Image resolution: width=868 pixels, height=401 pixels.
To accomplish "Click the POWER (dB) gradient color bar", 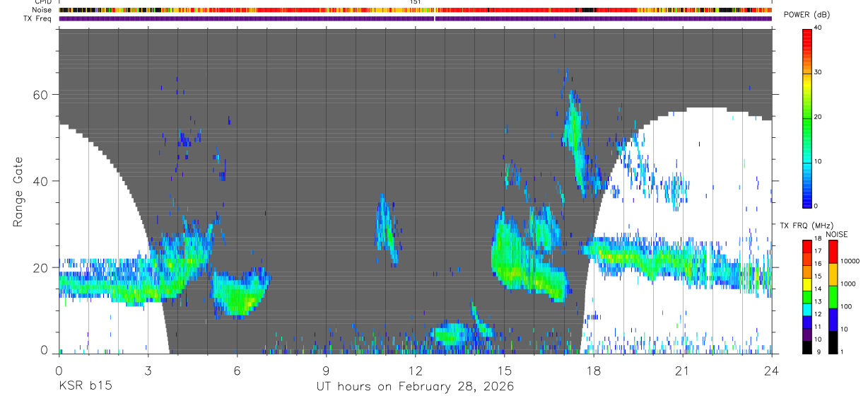I will [807, 117].
